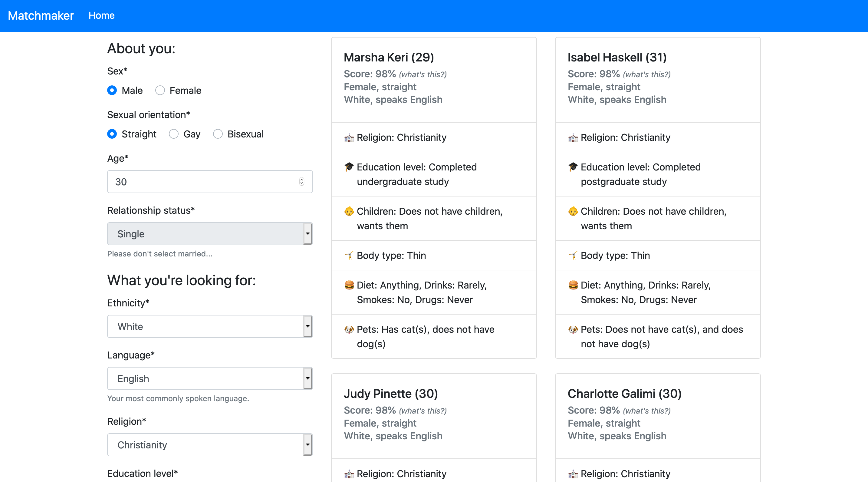
Task: Click graduation cap icon on Isabel Haskell's card
Action: 573,167
